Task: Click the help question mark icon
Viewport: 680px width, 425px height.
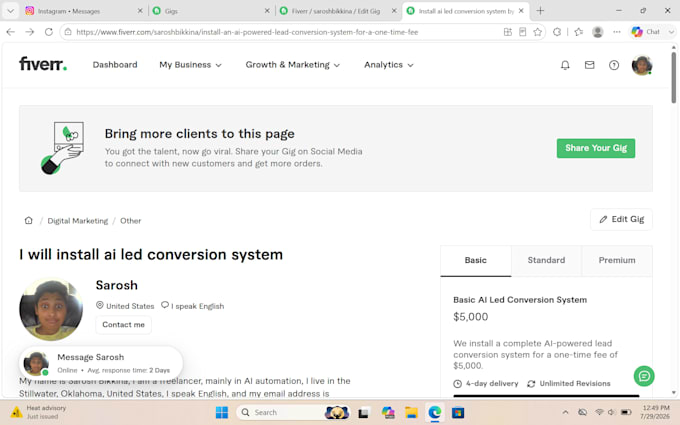Action: [x=614, y=65]
